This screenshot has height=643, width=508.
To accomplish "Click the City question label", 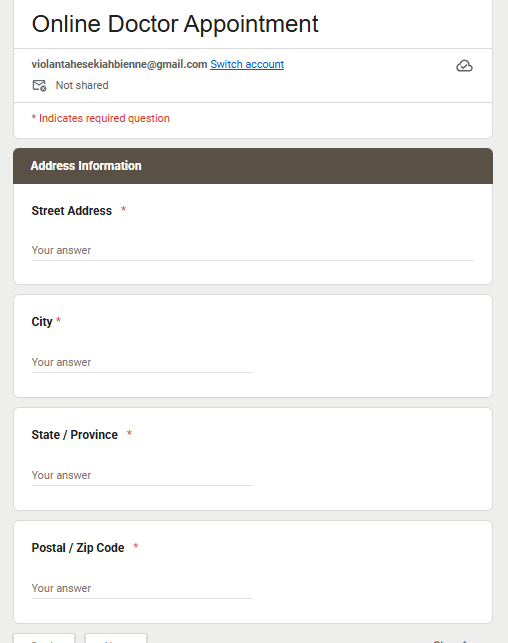I will pos(42,322).
